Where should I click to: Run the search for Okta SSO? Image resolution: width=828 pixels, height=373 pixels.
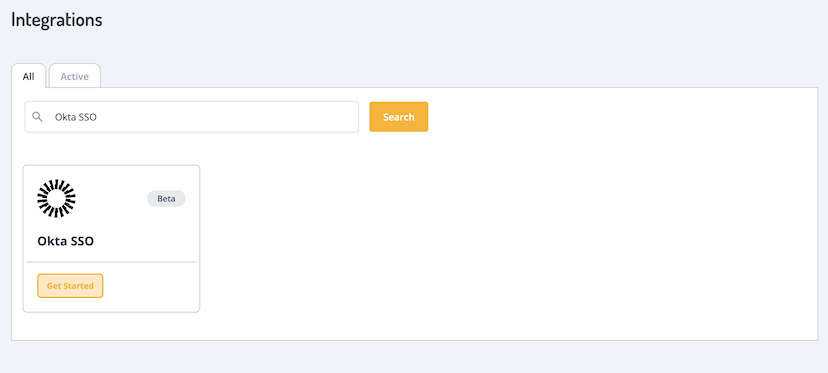399,117
